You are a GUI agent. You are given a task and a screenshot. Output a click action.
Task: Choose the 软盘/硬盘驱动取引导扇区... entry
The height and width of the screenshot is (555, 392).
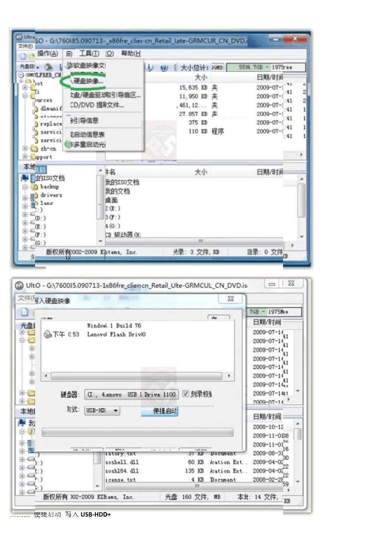click(105, 95)
